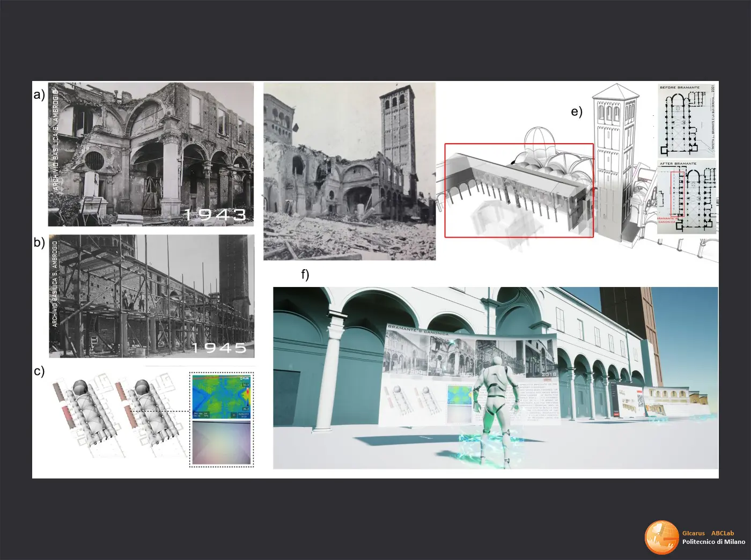Screen dimensions: 751x560
Task: Click the AFTER BRAMANTE floor plan
Action: point(687,196)
